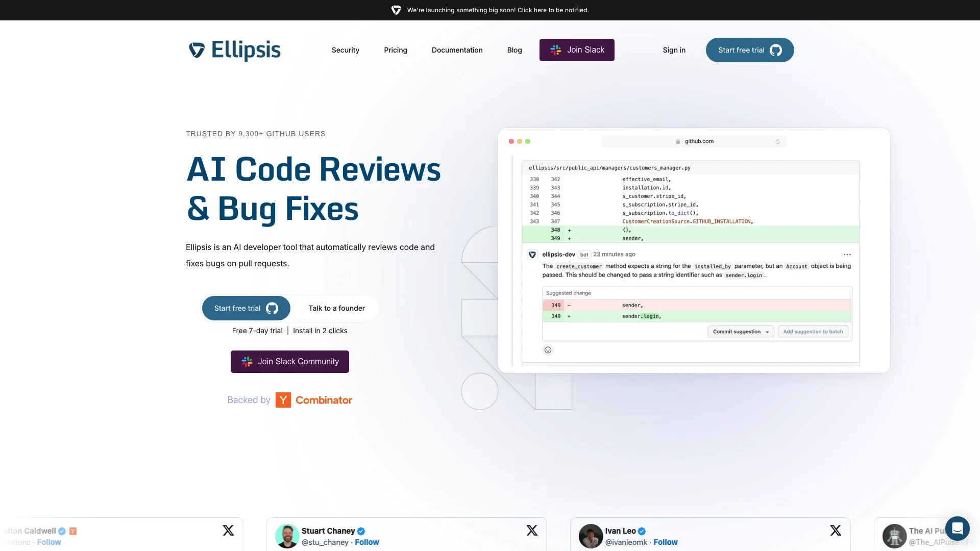Click Sign in link

[x=674, y=50]
